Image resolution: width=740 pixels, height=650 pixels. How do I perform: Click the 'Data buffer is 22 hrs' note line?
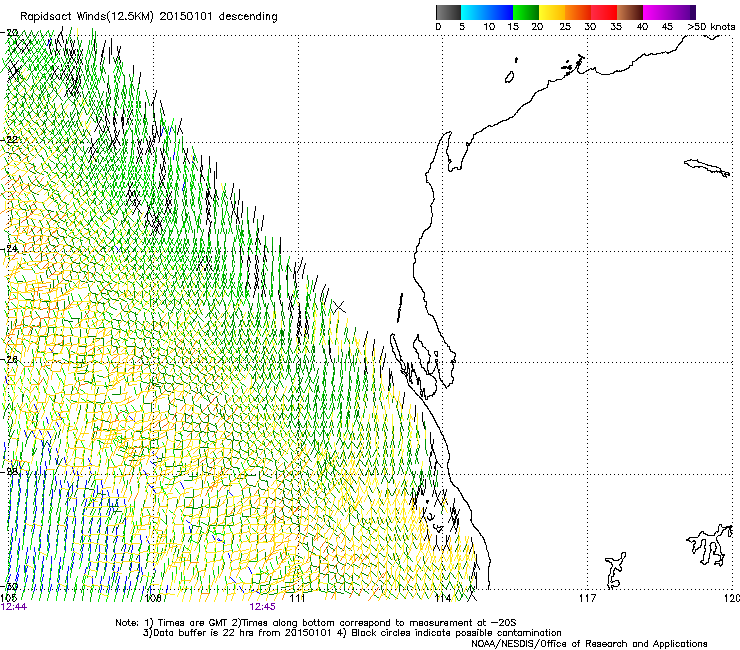click(352, 633)
